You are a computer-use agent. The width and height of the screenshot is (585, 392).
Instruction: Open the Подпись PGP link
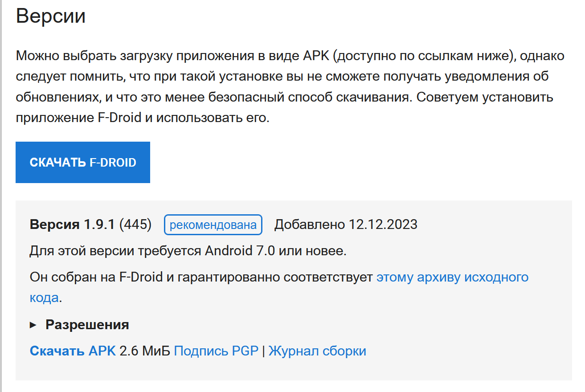216,351
